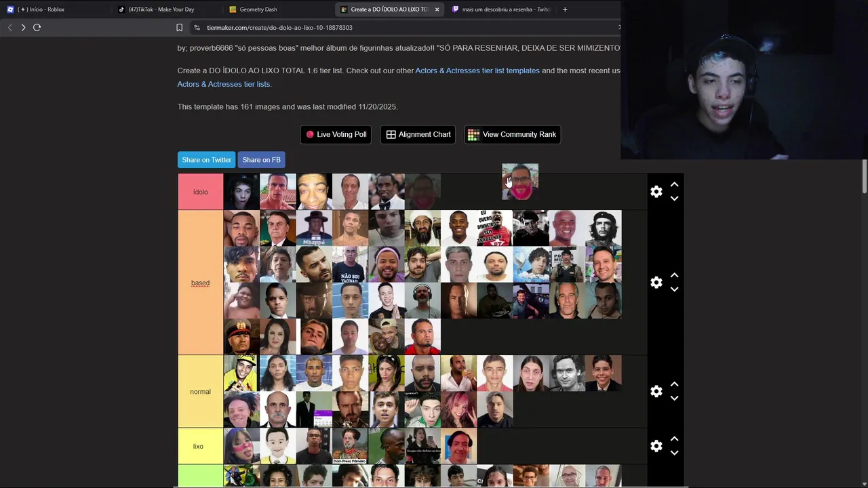This screenshot has height=488, width=868.
Task: Click the site info icon beside URL
Action: pyautogui.click(x=197, y=28)
